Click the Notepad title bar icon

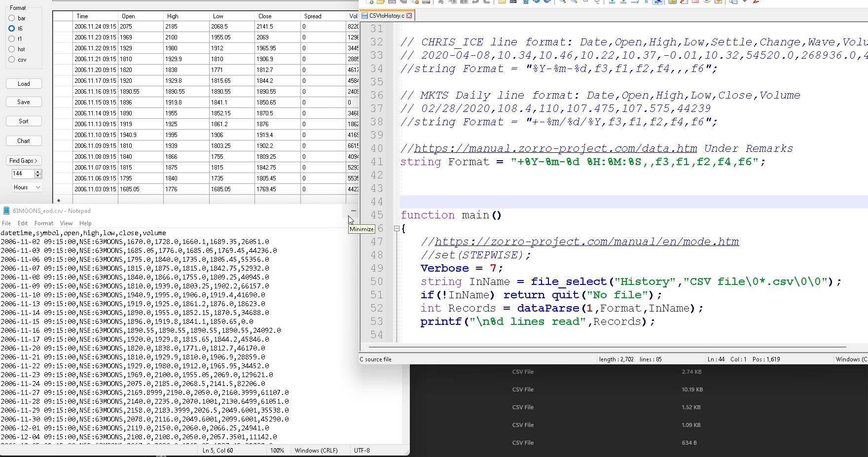pos(6,211)
